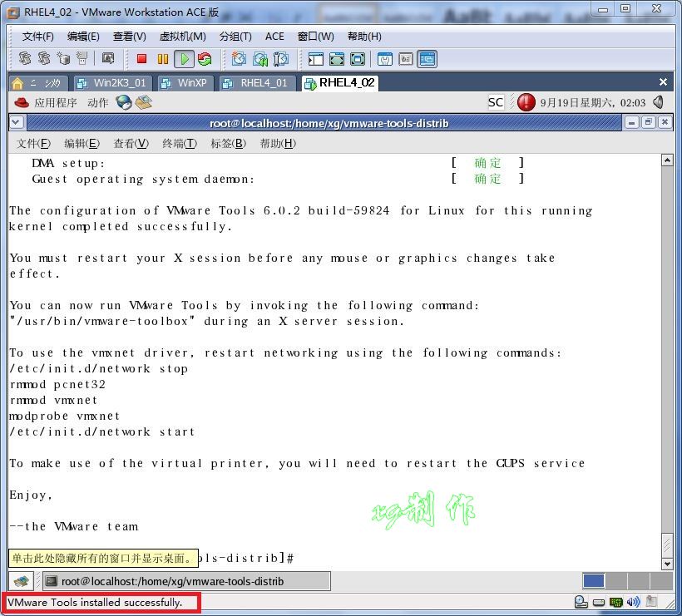Open the VMware 窗口(W) menu

coord(315,37)
